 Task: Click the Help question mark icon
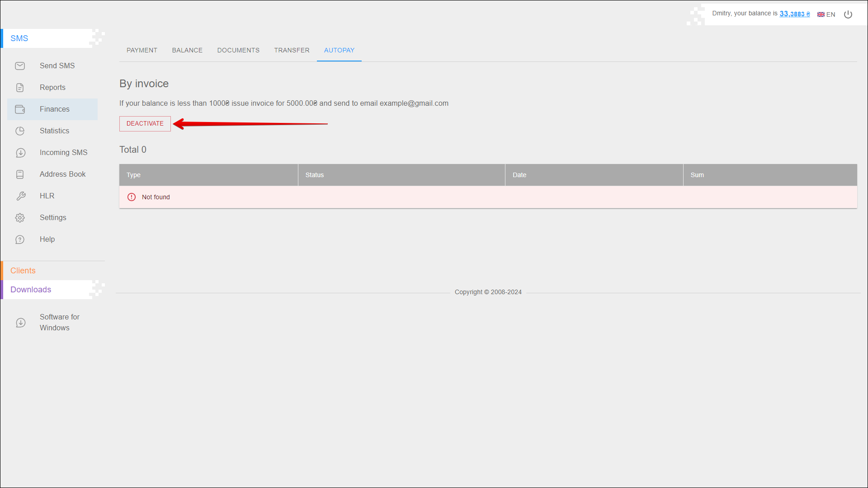pyautogui.click(x=20, y=239)
